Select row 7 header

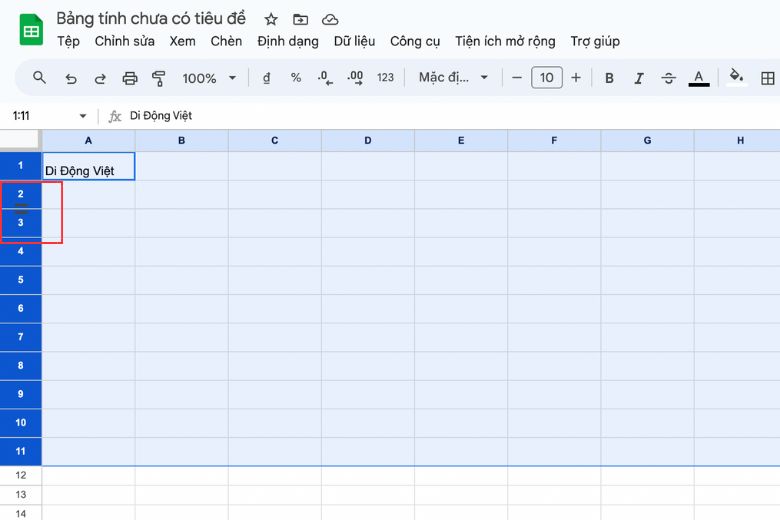[20, 337]
